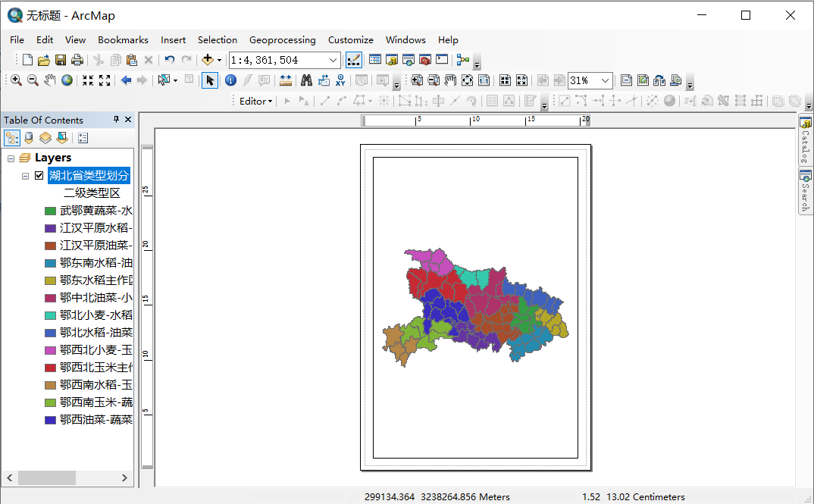The width and height of the screenshot is (814, 504).
Task: Click layout Pan tool
Action: click(450, 80)
